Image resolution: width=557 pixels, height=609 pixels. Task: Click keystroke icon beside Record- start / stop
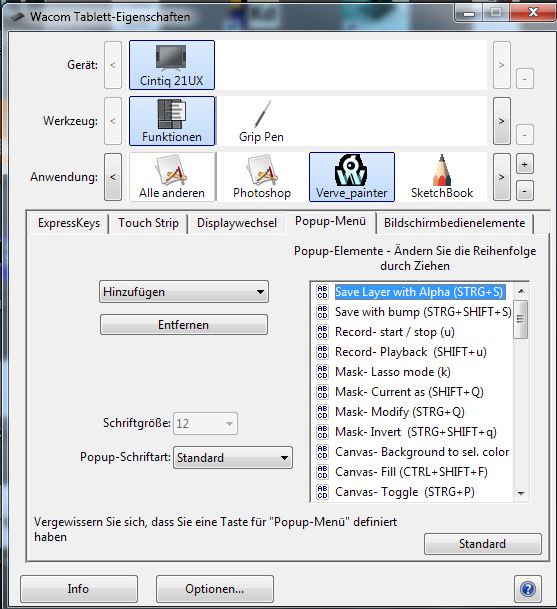coord(322,332)
